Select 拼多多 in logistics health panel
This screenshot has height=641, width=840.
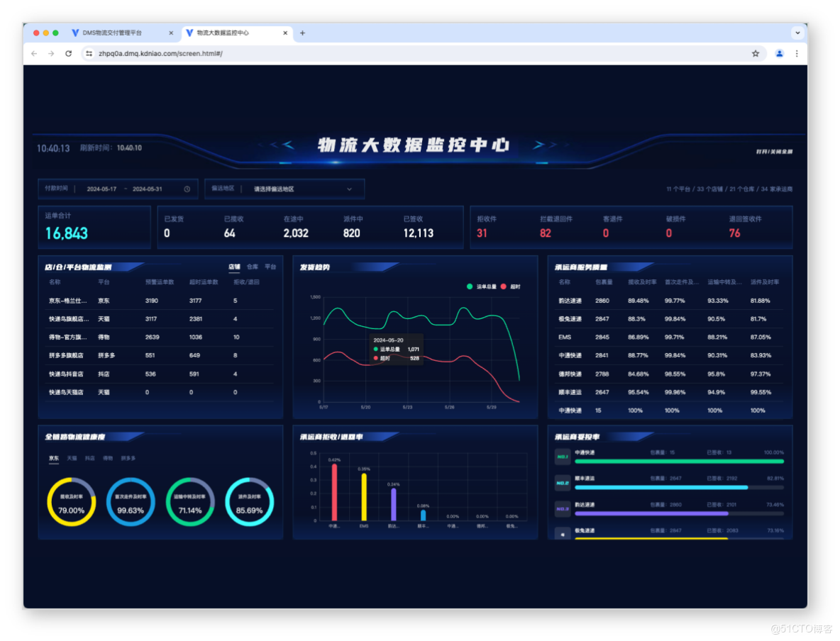click(x=128, y=458)
